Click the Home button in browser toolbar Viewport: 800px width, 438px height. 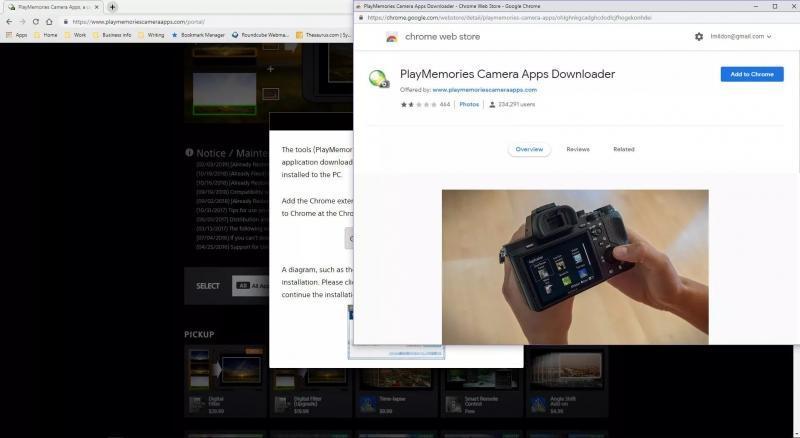pyautogui.click(x=49, y=21)
